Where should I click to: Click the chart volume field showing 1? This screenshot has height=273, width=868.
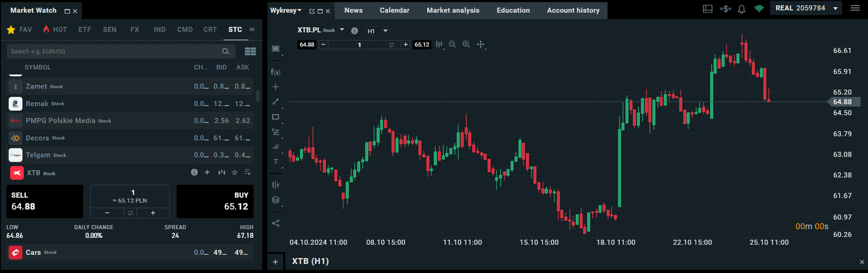coord(360,45)
